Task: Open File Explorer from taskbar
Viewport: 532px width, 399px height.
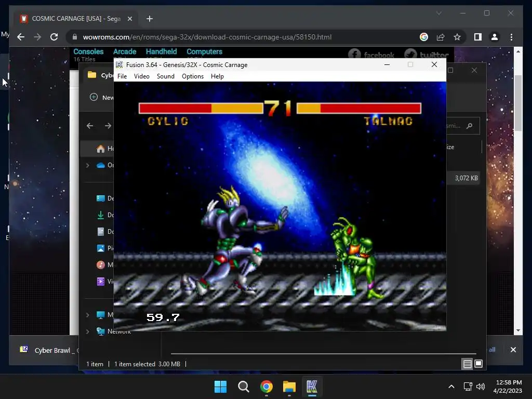Action: [x=289, y=387]
